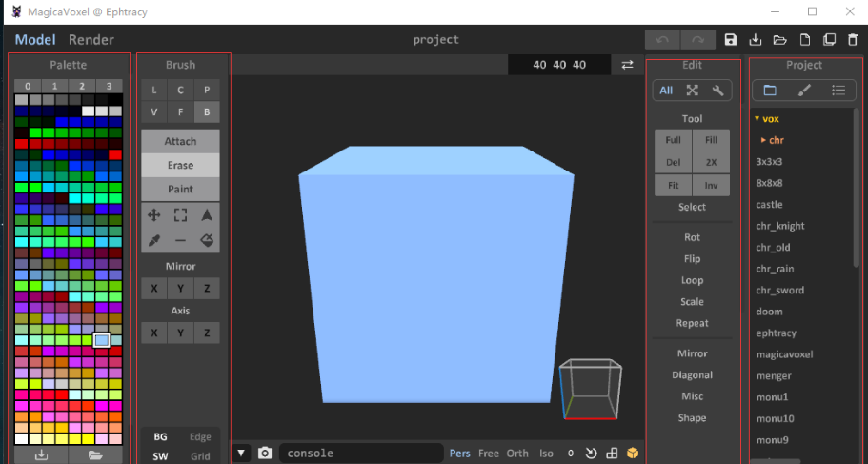Collapse the vox folder tree
This screenshot has width=868, height=464.
757,119
